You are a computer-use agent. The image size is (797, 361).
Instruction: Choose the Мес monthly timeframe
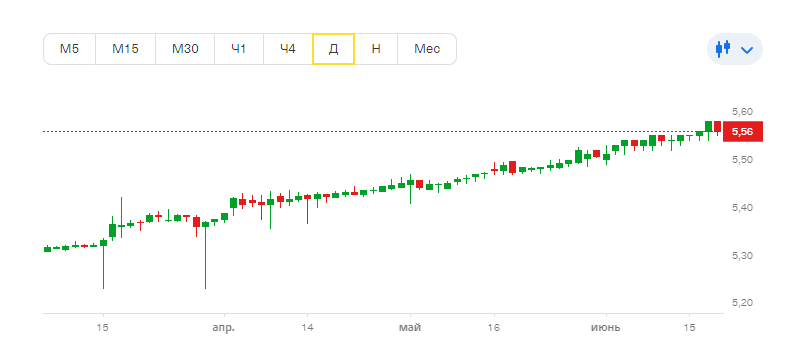pos(427,49)
